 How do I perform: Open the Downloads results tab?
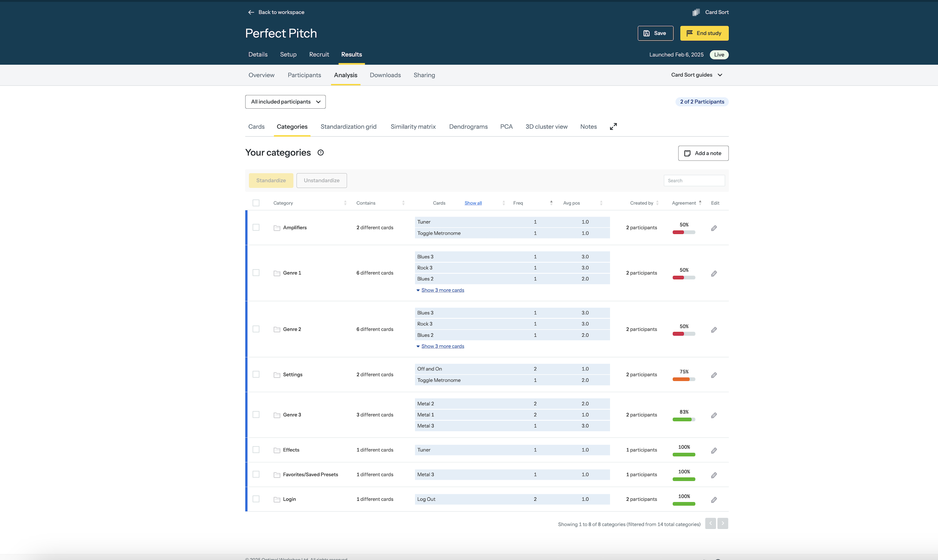point(385,75)
